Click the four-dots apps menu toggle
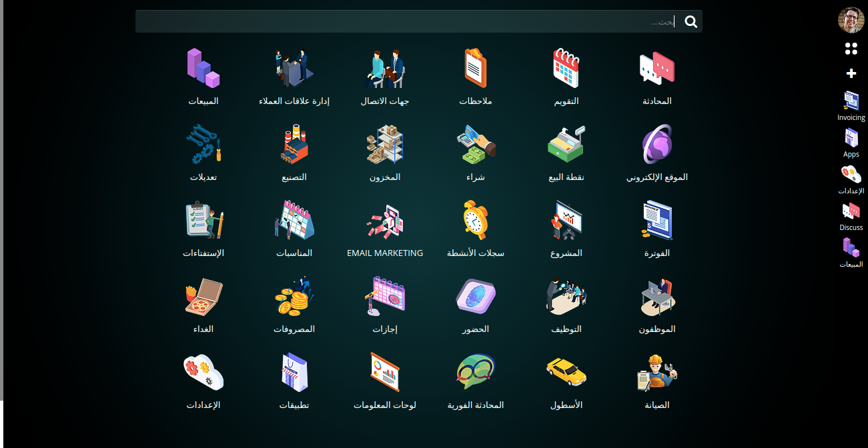868x448 pixels. pos(851,49)
